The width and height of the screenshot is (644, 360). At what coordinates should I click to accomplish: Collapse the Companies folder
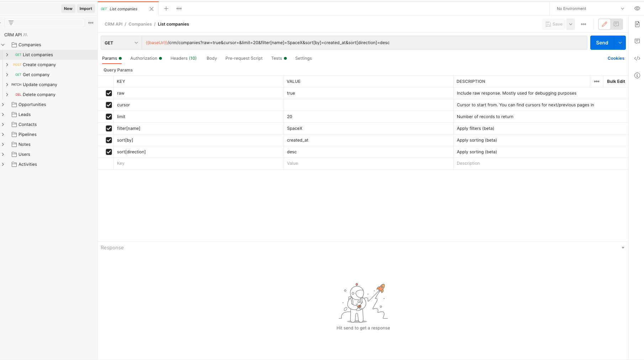[x=3, y=44]
